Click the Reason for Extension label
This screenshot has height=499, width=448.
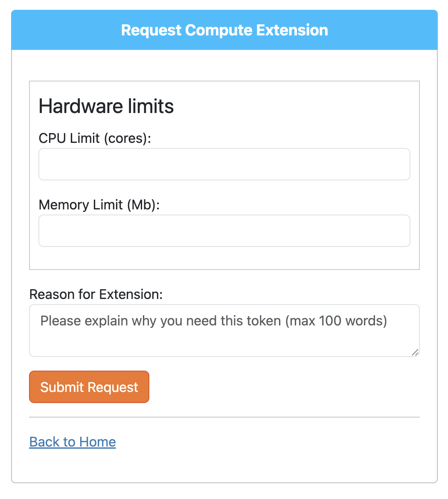(96, 294)
